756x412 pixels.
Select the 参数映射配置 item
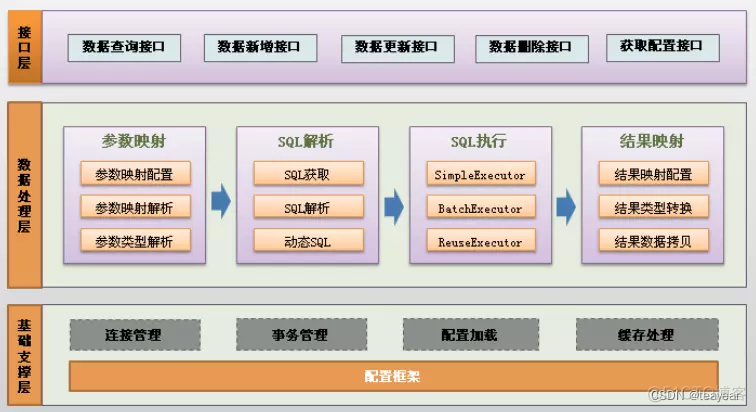[x=135, y=173]
